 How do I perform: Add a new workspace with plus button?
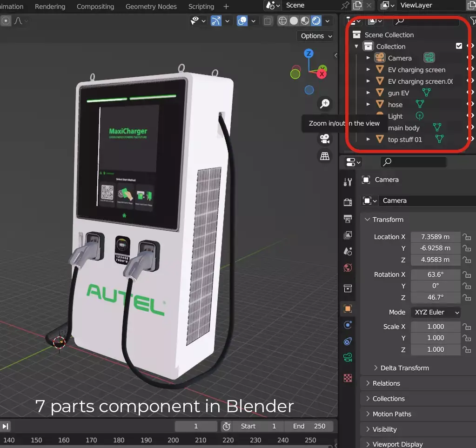(x=226, y=7)
